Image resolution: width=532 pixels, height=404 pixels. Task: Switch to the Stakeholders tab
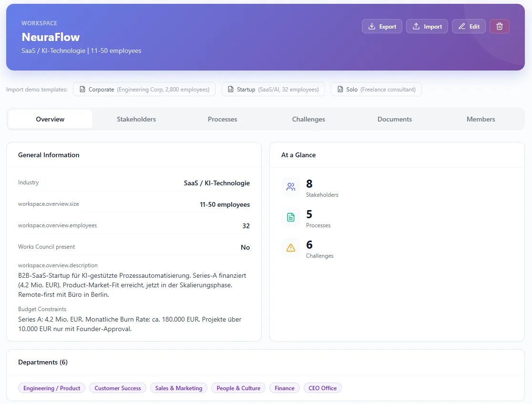coord(136,119)
